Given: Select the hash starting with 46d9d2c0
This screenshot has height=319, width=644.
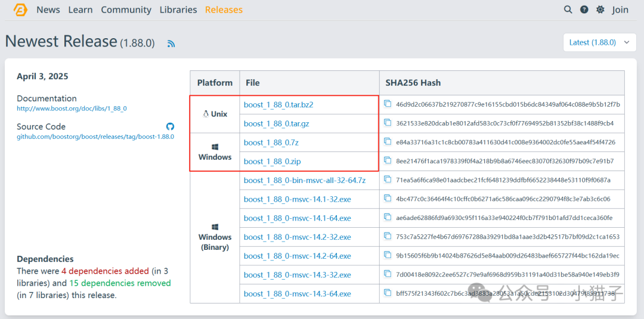Looking at the screenshot, I should (x=508, y=104).
